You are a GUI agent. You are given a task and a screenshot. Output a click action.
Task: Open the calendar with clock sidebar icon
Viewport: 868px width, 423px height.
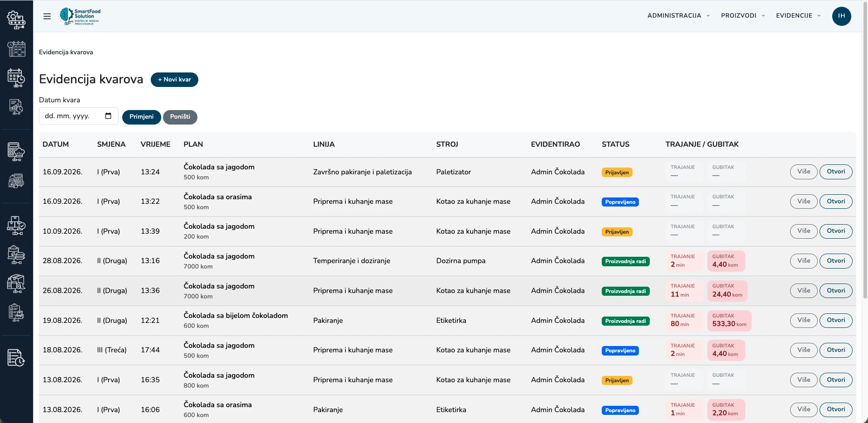tap(16, 78)
